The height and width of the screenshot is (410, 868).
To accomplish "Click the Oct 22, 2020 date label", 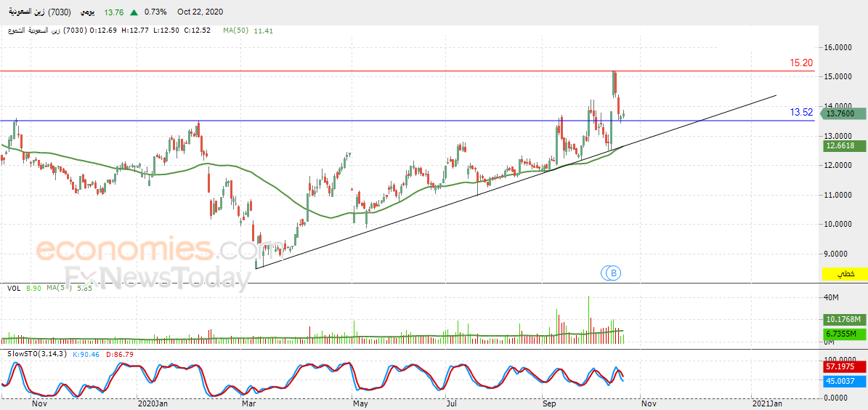I will pyautogui.click(x=201, y=12).
